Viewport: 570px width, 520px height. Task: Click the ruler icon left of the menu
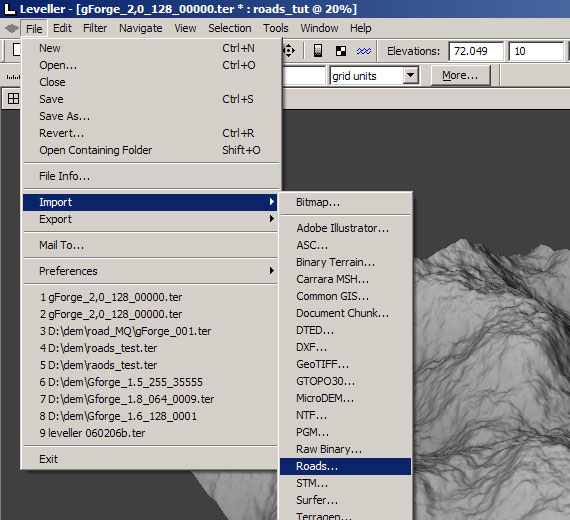click(x=13, y=77)
